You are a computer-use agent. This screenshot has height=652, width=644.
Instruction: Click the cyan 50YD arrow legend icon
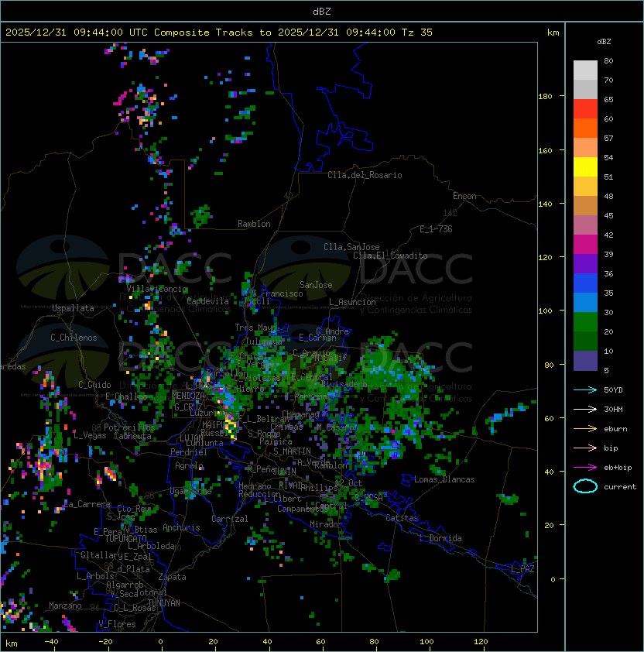[585, 389]
